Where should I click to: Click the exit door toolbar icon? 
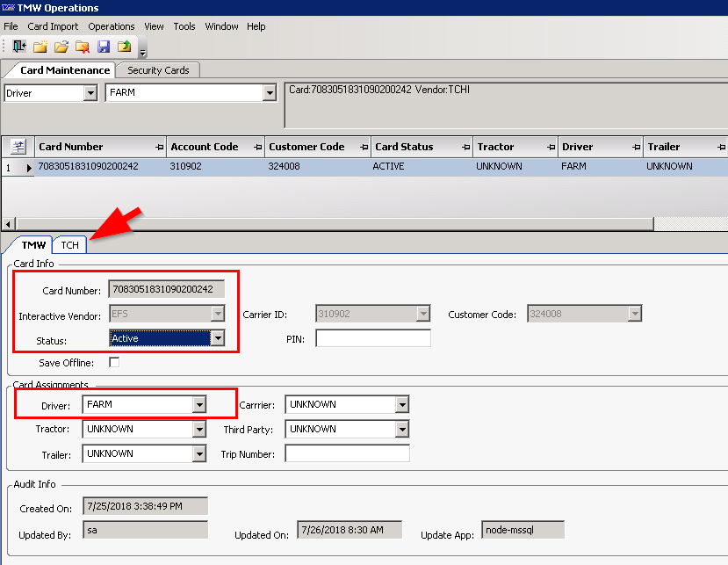pos(19,47)
